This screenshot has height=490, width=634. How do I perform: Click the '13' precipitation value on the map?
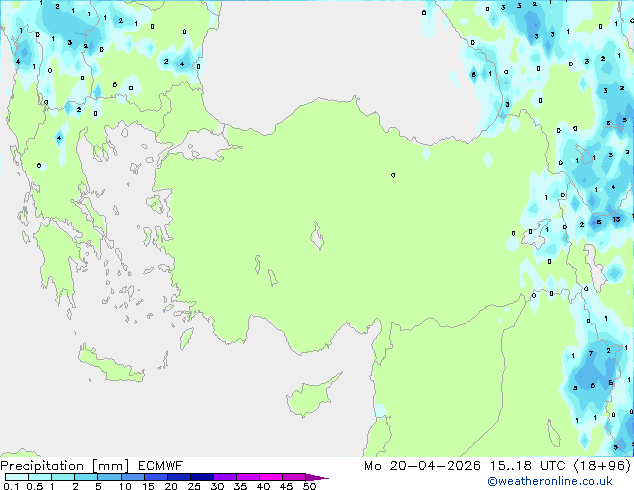point(616,219)
